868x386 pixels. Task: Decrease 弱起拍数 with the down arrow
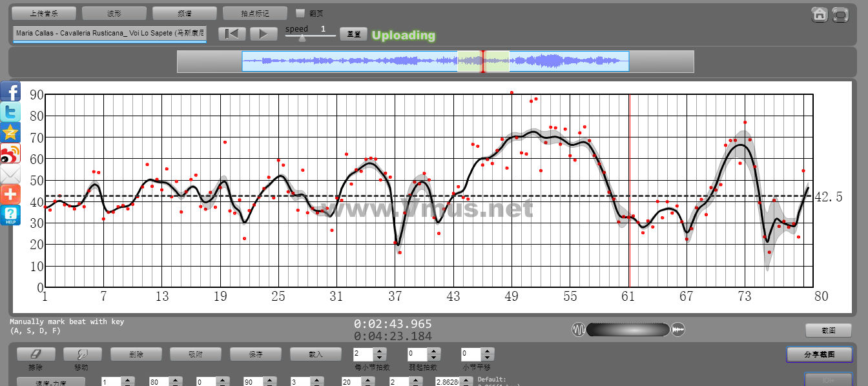click(x=434, y=358)
